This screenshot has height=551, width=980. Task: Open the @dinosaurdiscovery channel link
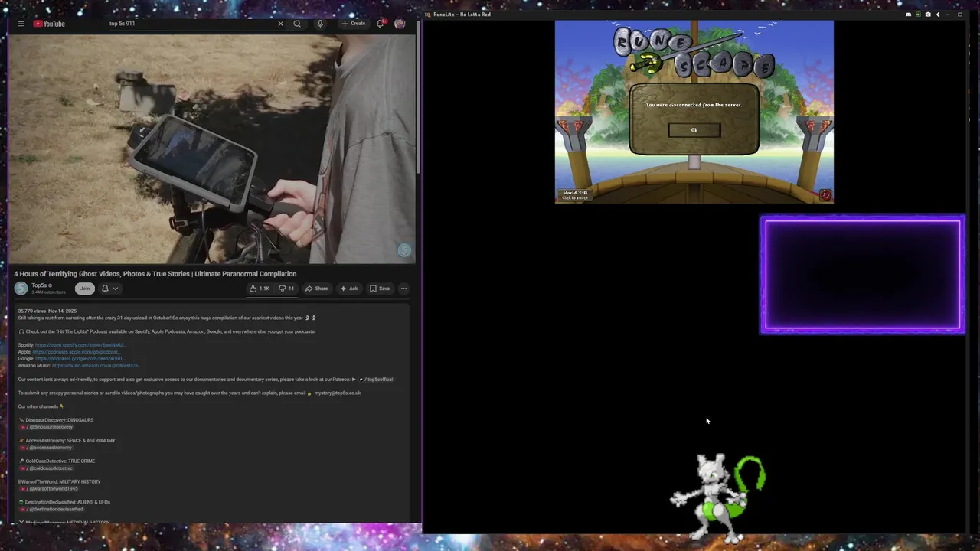pos(46,427)
